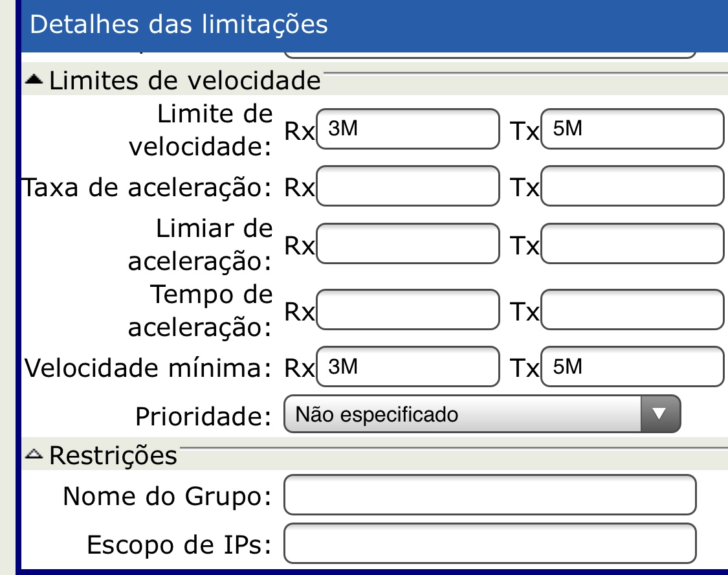This screenshot has height=575, width=728.
Task: Click the Escopo de IPs text field
Action: (489, 543)
